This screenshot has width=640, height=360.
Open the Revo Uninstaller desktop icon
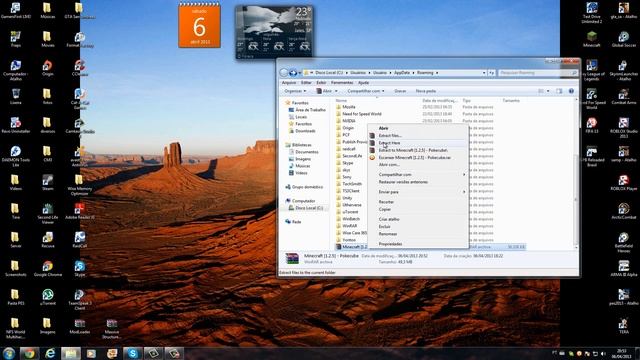(16, 125)
